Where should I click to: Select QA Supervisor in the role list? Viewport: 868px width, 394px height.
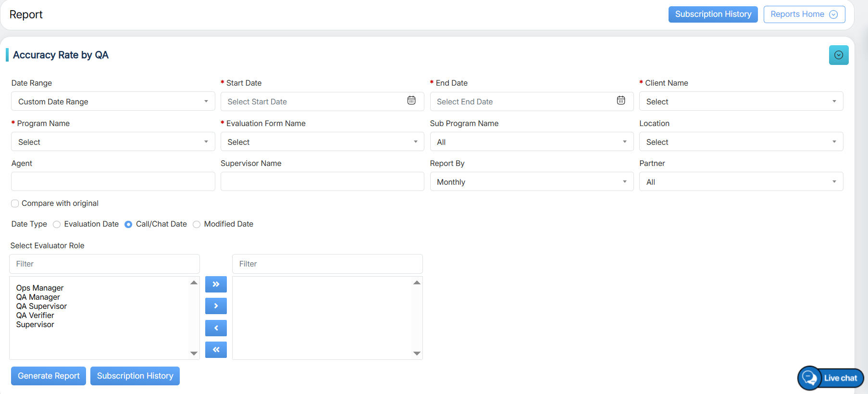[x=41, y=306]
